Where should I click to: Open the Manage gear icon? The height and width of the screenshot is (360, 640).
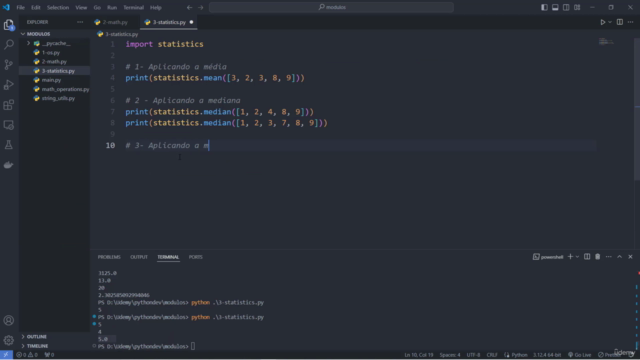pos(9,340)
